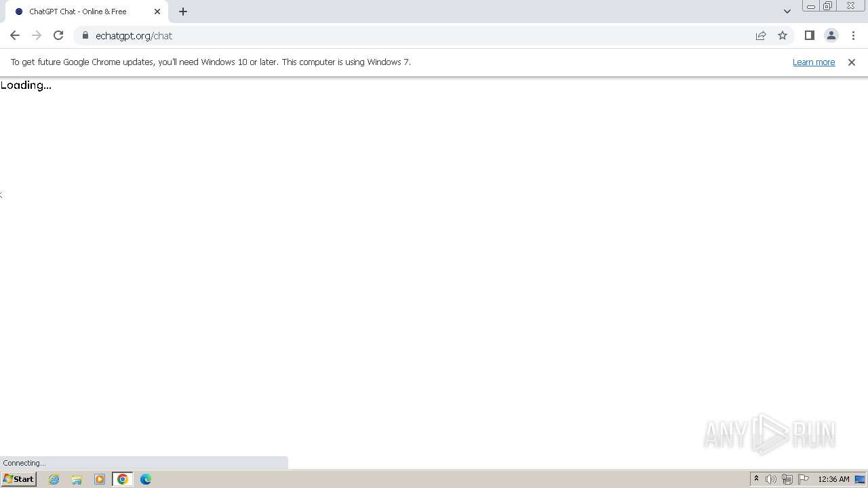This screenshot has width=868, height=488.
Task: Click the forward navigation arrow
Action: click(x=37, y=35)
